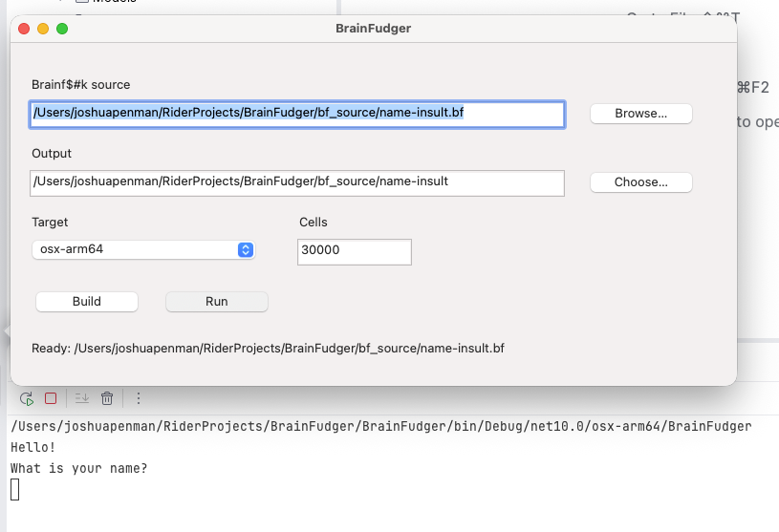Minimize the BrainFudger window

tap(43, 29)
